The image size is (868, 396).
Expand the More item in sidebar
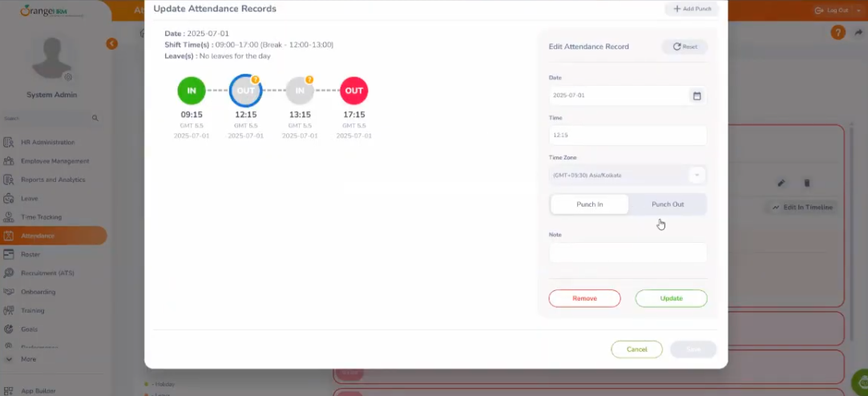(28, 359)
